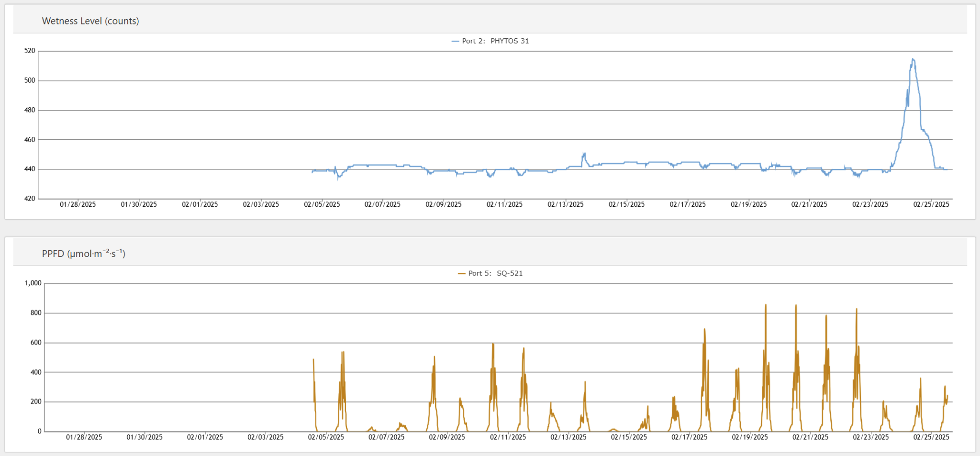This screenshot has width=980, height=456.
Task: Click the 02/19/2025 date on the PPFD chart axis
Action: tap(749, 437)
